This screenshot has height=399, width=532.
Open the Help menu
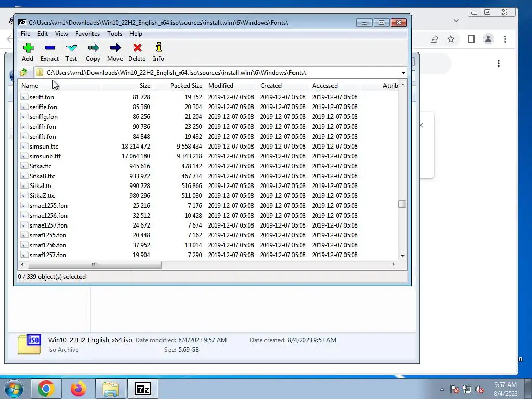[136, 34]
